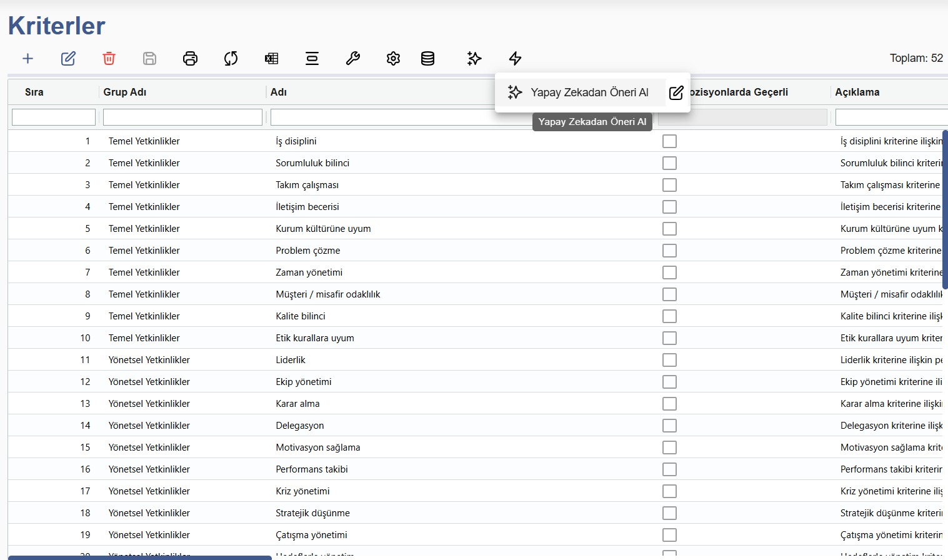948x560 pixels.
Task: Select the Ekip yönetimi cell
Action: 304,382
